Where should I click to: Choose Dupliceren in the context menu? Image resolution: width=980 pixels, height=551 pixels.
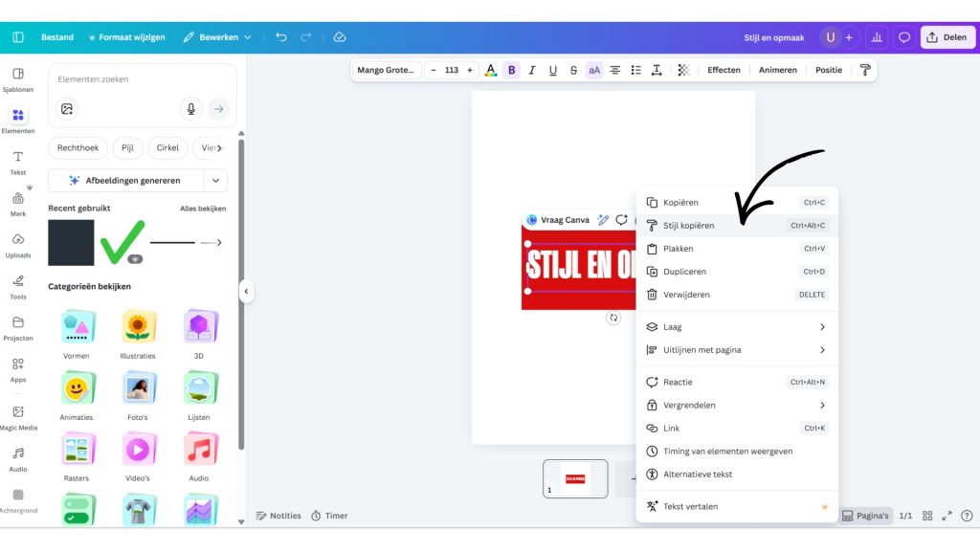click(x=685, y=272)
